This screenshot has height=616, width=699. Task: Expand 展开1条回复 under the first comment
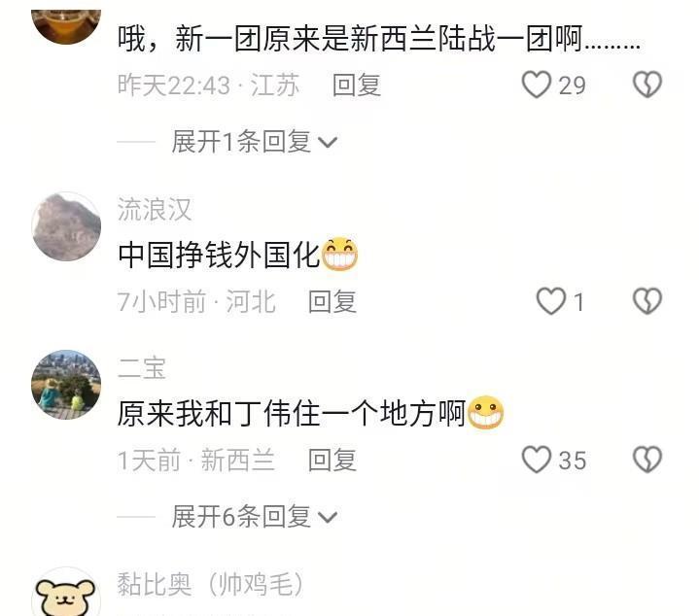[x=254, y=142]
